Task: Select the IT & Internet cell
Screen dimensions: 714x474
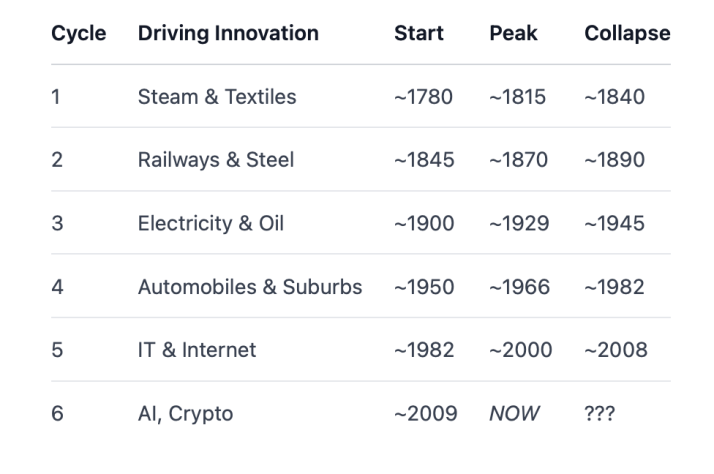Action: pos(197,350)
